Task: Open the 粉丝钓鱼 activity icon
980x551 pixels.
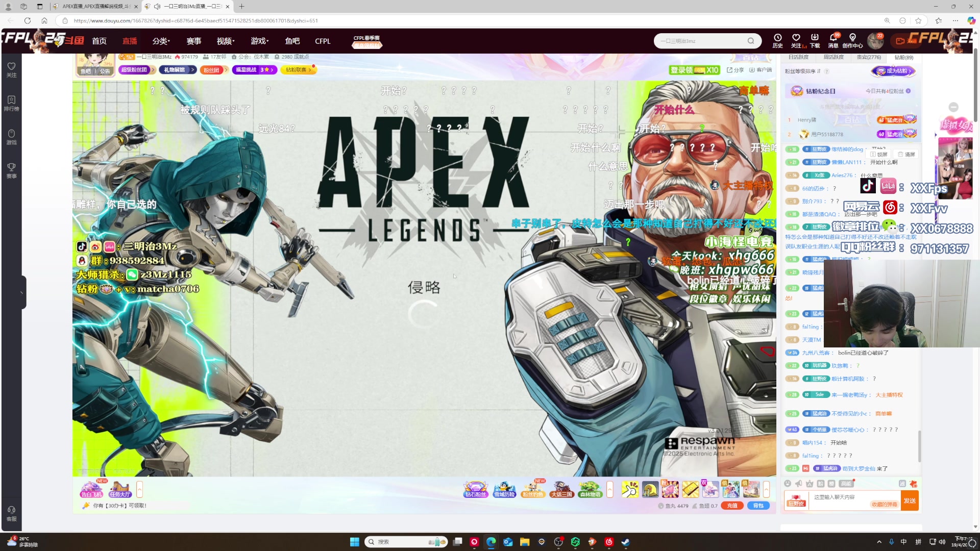Action: tap(533, 489)
